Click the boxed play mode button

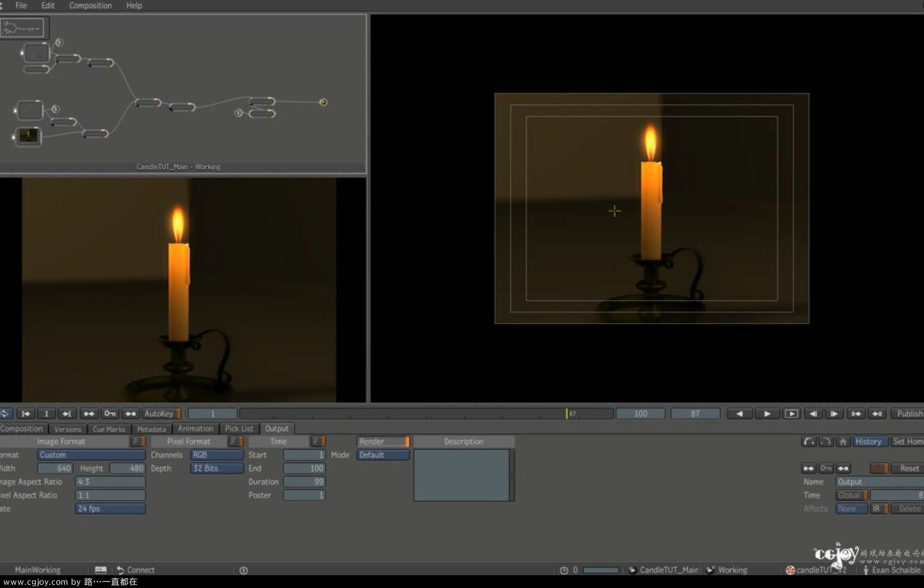[x=791, y=414]
